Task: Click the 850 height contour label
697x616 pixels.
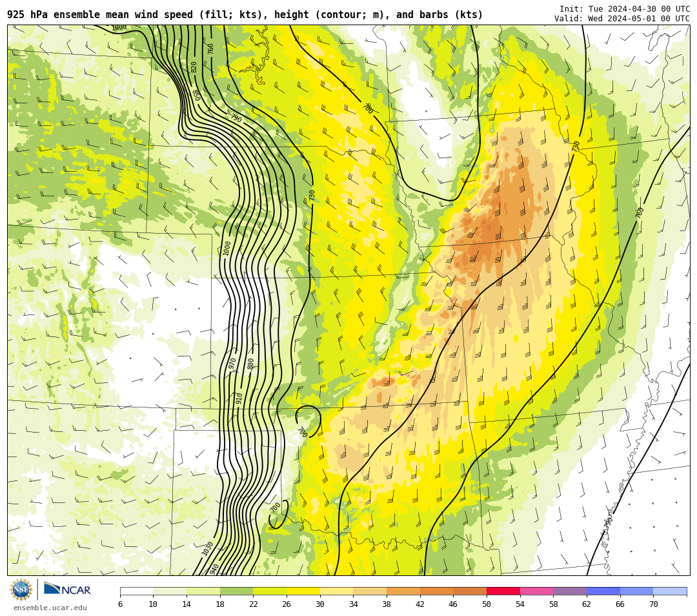Action: (196, 95)
